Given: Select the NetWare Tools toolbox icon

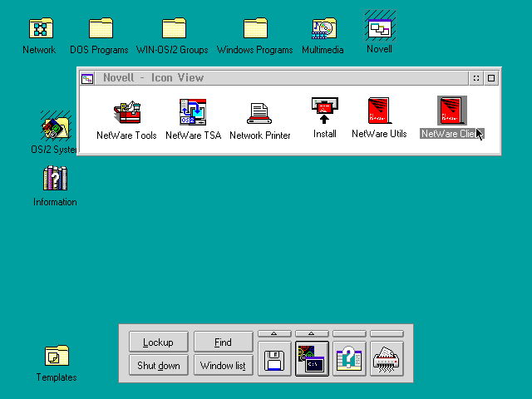Looking at the screenshot, I should tap(127, 112).
